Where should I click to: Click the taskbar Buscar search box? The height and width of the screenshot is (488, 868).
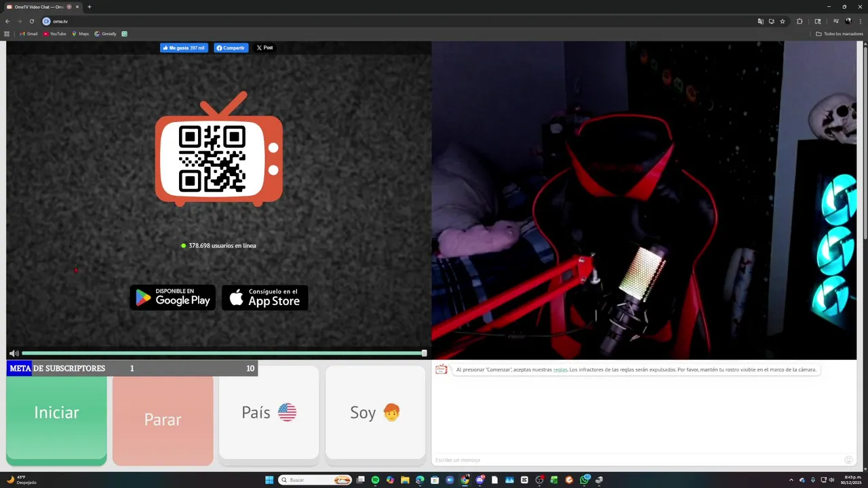pyautogui.click(x=315, y=480)
